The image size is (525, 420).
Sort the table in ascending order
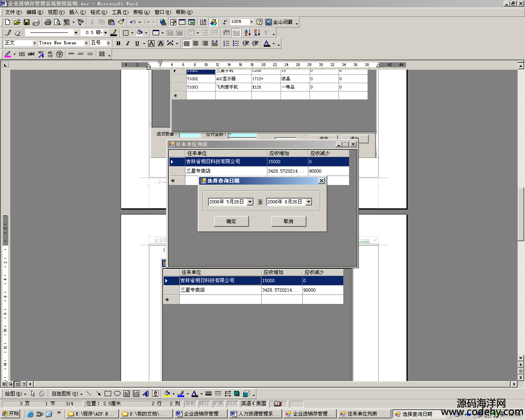pyautogui.click(x=247, y=33)
